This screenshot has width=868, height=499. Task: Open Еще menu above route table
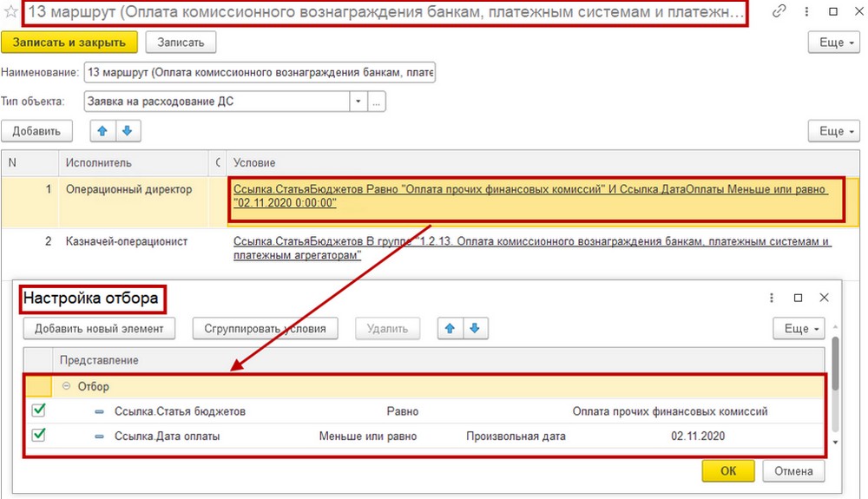(x=834, y=131)
